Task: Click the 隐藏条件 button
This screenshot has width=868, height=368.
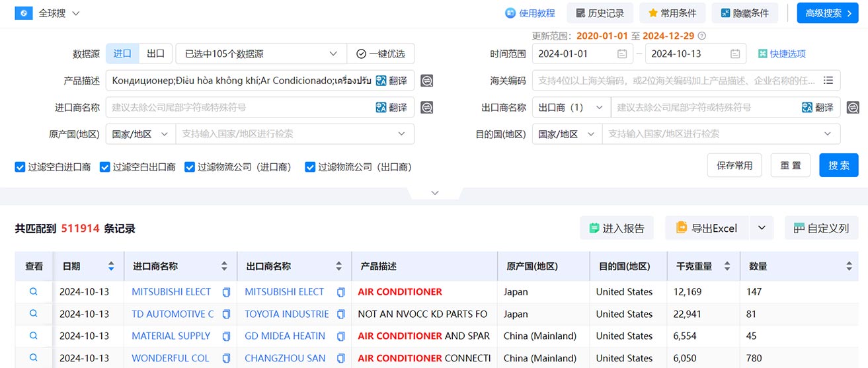Action: click(x=744, y=13)
